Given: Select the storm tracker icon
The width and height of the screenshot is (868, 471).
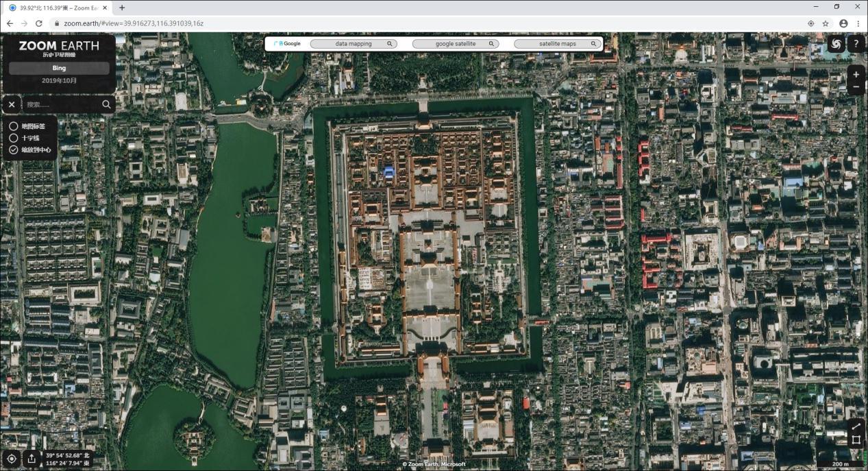Looking at the screenshot, I should [836, 44].
